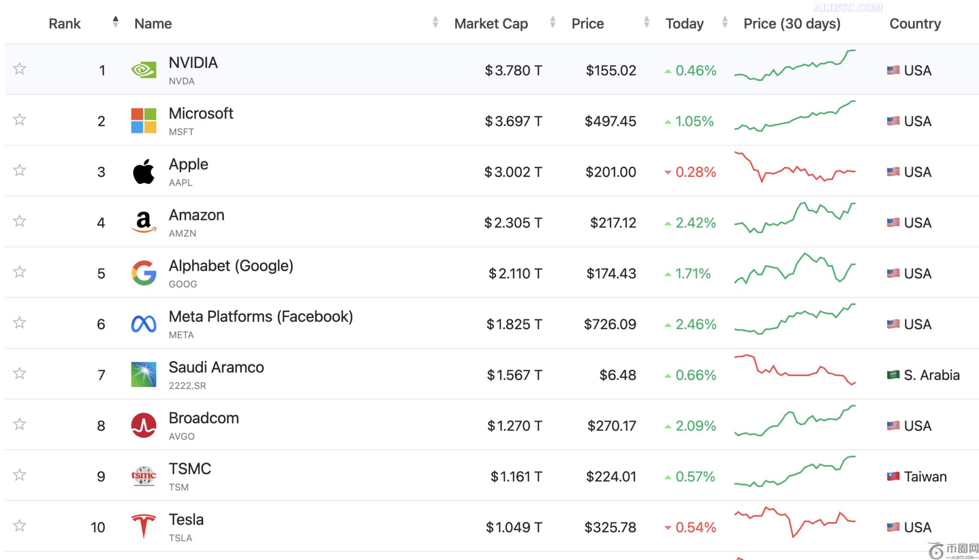Toggle the Alphabet (Google) favorite star
Viewport: 979px width, 560px height.
click(19, 272)
